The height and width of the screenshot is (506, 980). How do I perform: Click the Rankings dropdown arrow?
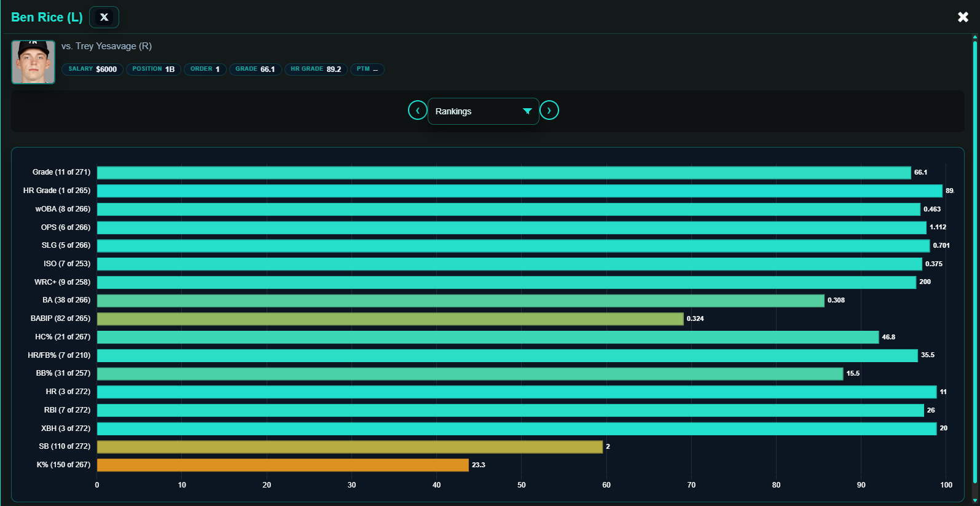527,111
